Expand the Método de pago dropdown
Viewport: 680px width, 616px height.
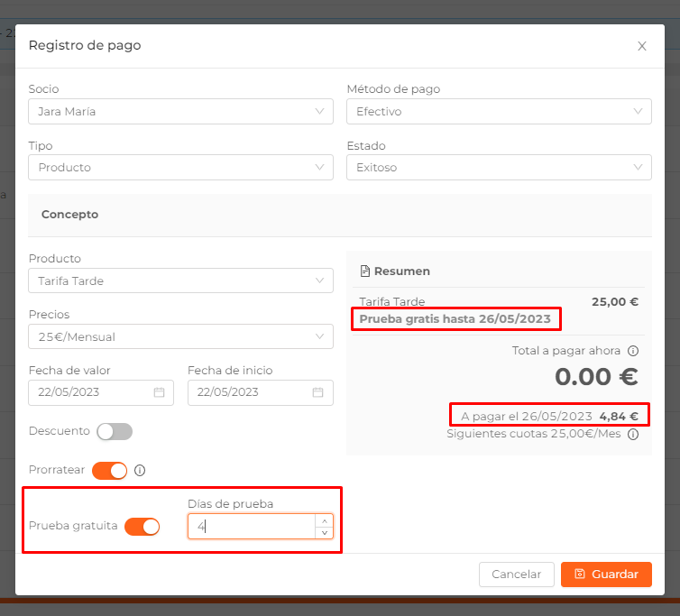coord(499,112)
